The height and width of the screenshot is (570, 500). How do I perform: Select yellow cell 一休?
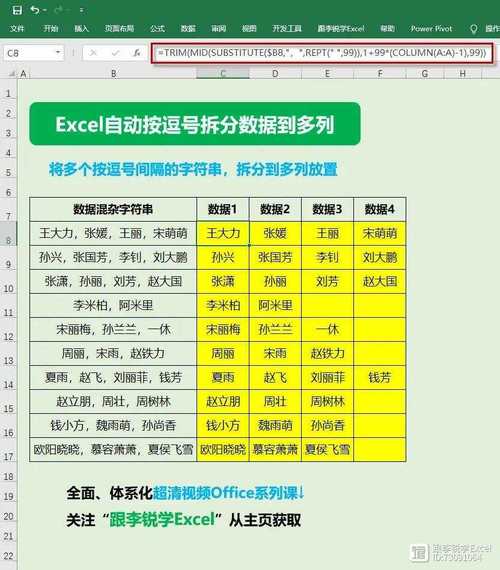327,329
